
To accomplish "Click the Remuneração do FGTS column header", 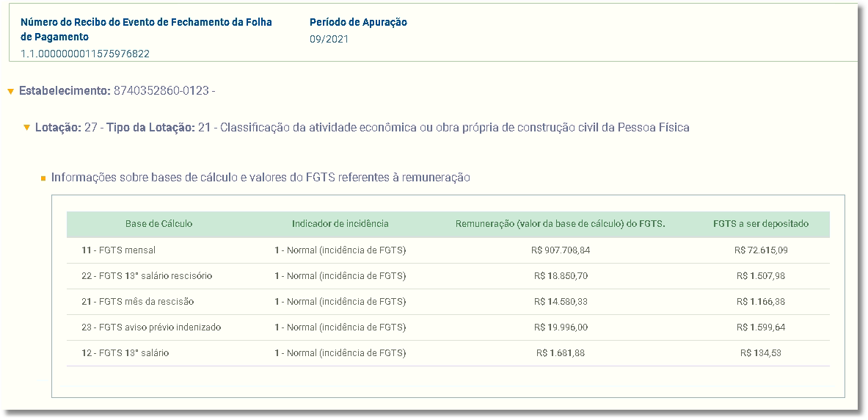I will pyautogui.click(x=561, y=224).
